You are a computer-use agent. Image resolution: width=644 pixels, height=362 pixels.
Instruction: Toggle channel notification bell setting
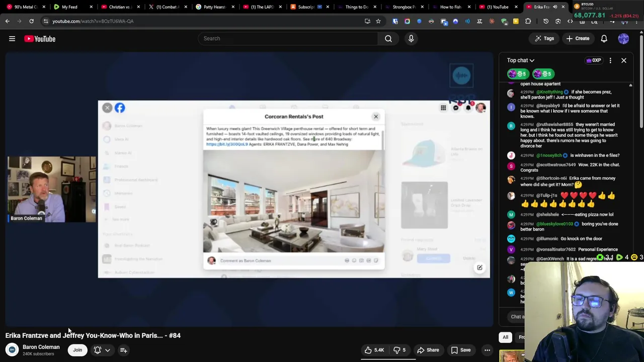(x=98, y=350)
